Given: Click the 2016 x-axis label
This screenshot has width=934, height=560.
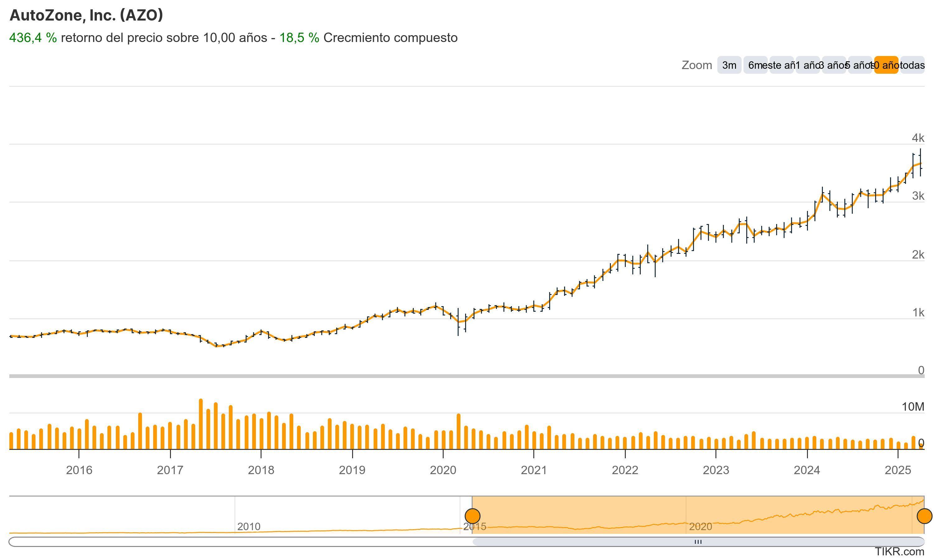Looking at the screenshot, I should [x=79, y=470].
